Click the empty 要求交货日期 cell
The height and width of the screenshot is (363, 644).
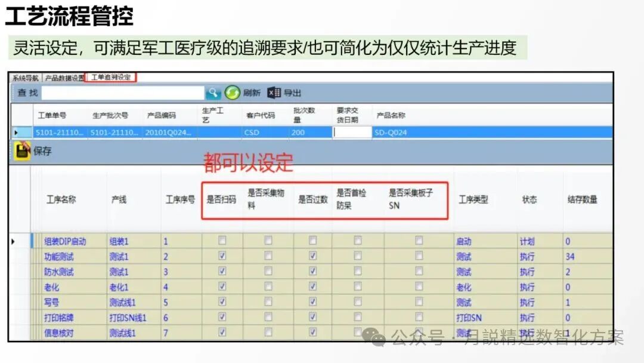(351, 132)
